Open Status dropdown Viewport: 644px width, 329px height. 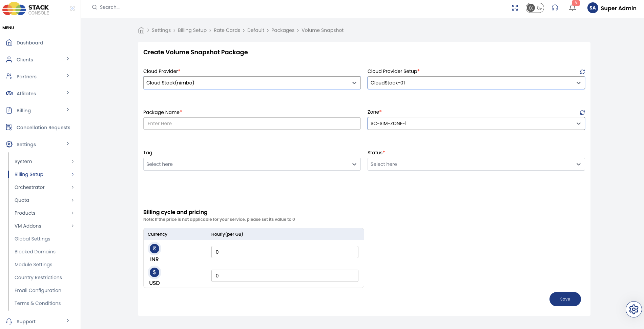(x=476, y=164)
